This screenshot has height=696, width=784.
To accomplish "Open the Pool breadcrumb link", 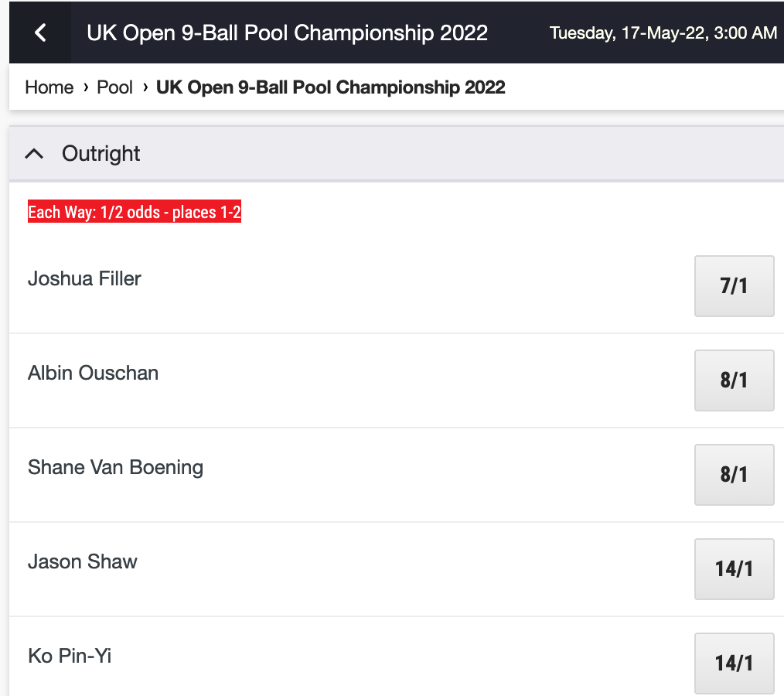I will pyautogui.click(x=115, y=87).
